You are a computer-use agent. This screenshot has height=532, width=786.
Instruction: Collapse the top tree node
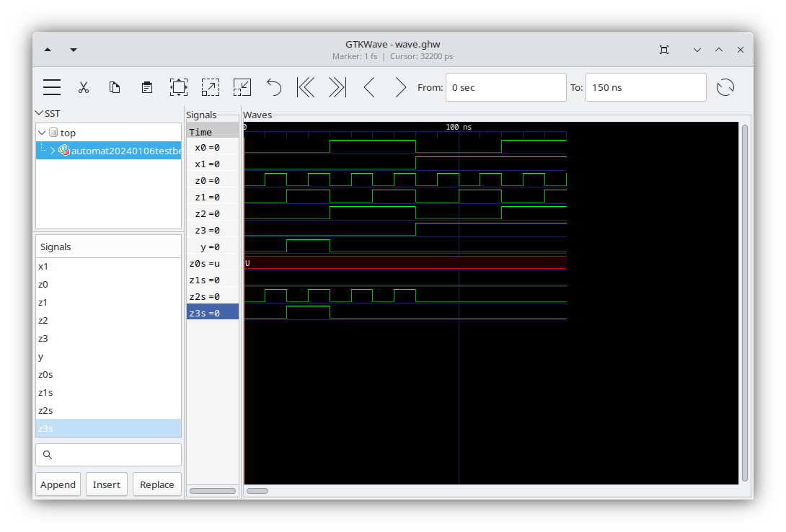(41, 133)
